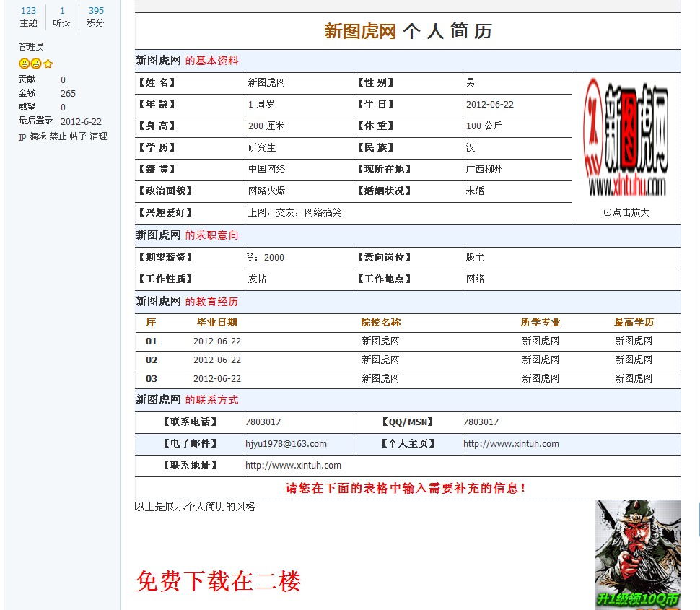Click the 升1级领10Q币 Guan Yu banner
This screenshot has width=700, height=610.
coord(639,556)
